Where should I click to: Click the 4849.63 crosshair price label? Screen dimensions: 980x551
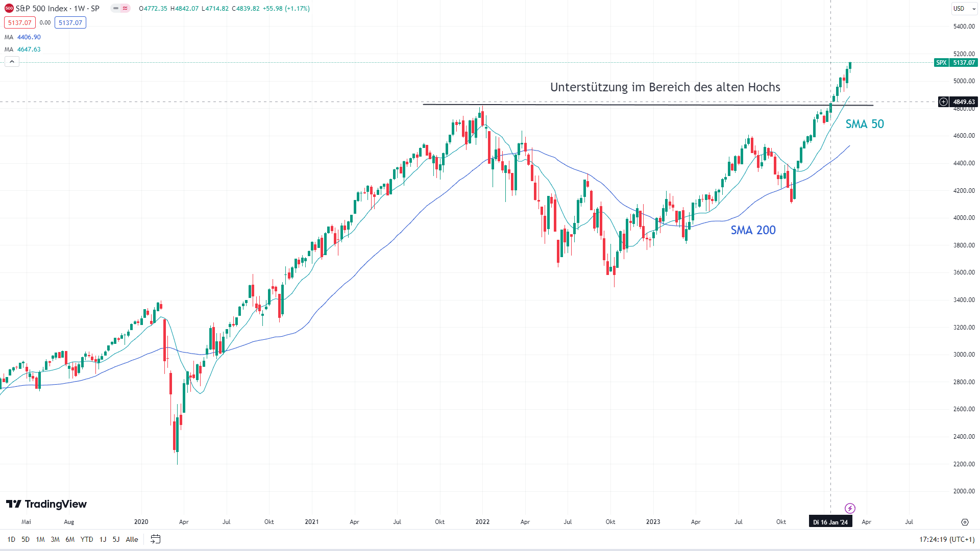(964, 102)
